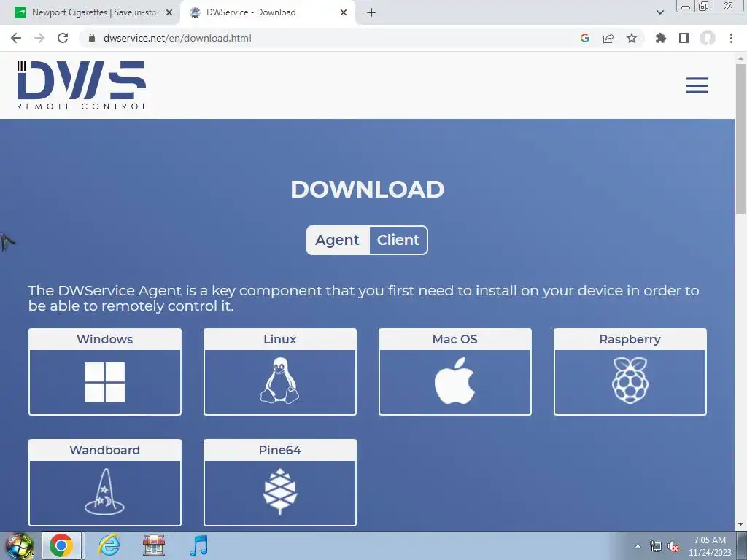747x560 pixels.
Task: Click the Pine64 pinecone icon
Action: coord(279,491)
